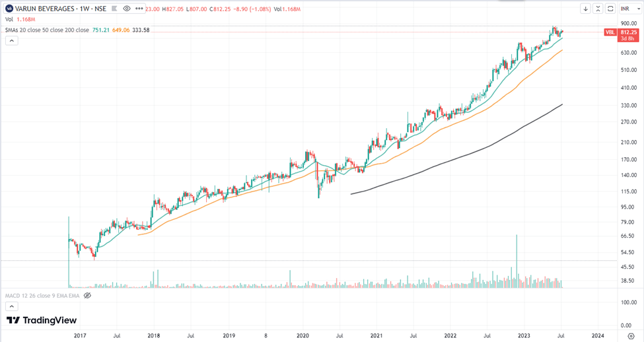The image size is (644, 342).
Task: Toggle symbol visibility with the eye icon
Action: 127,9
